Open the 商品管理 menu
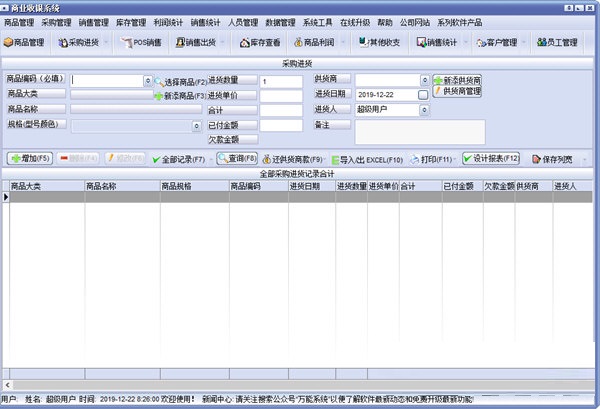 click(19, 23)
